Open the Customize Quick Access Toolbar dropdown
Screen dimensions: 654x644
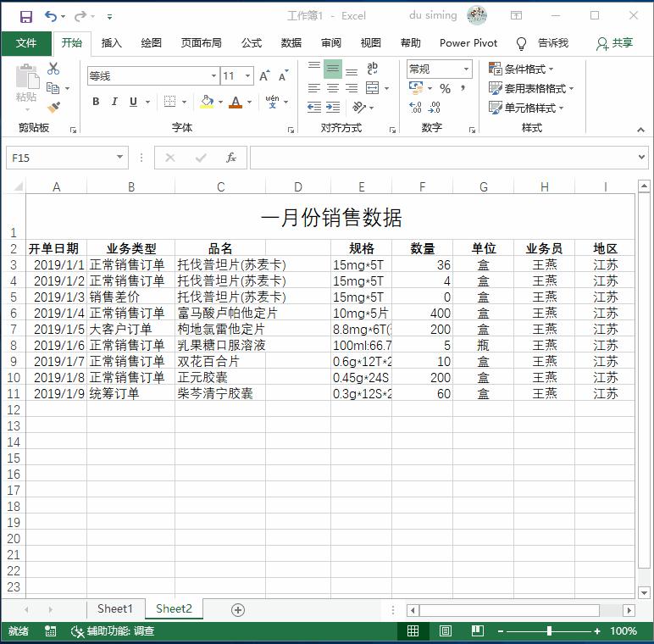coord(109,17)
